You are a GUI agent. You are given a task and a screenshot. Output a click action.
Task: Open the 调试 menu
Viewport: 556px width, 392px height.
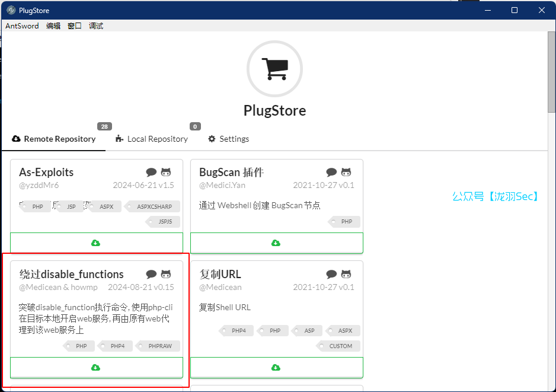(96, 26)
